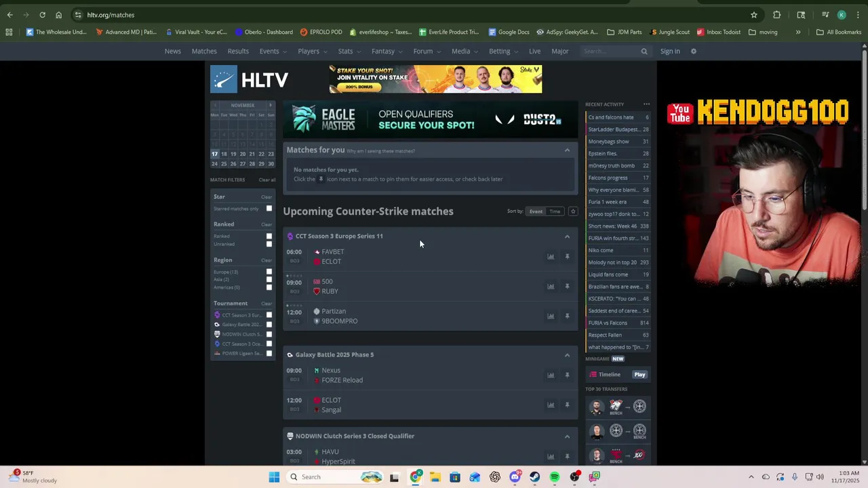Check the NODWIN Clutch tournament filter checkbox
Screen dimensions: 868x488
coord(269,334)
